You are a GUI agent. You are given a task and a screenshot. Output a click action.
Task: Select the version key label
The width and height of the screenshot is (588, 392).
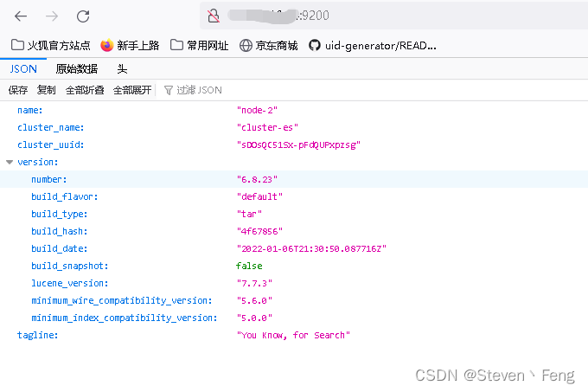point(38,162)
